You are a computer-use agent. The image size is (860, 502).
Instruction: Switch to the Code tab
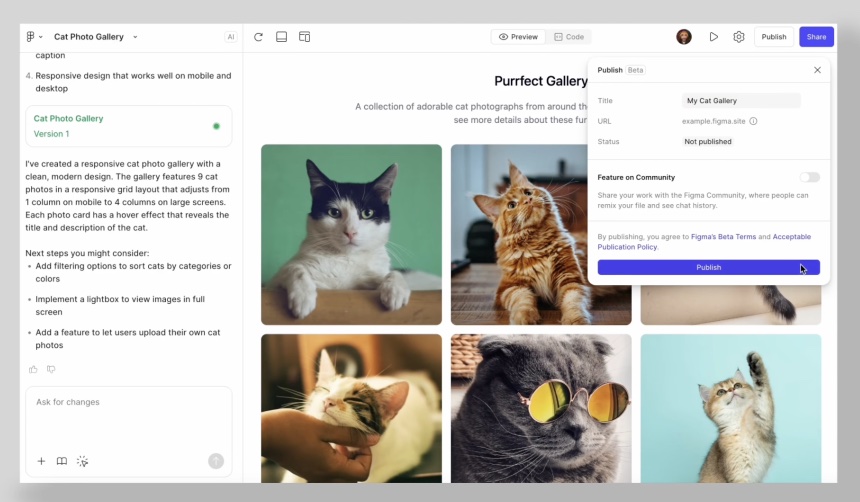point(569,37)
